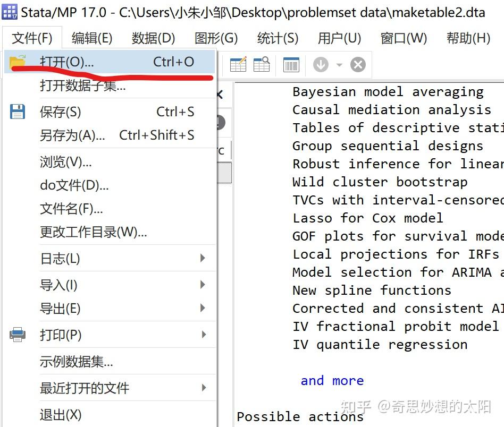
Task: Click the "IV quantile regression" line
Action: (x=380, y=345)
